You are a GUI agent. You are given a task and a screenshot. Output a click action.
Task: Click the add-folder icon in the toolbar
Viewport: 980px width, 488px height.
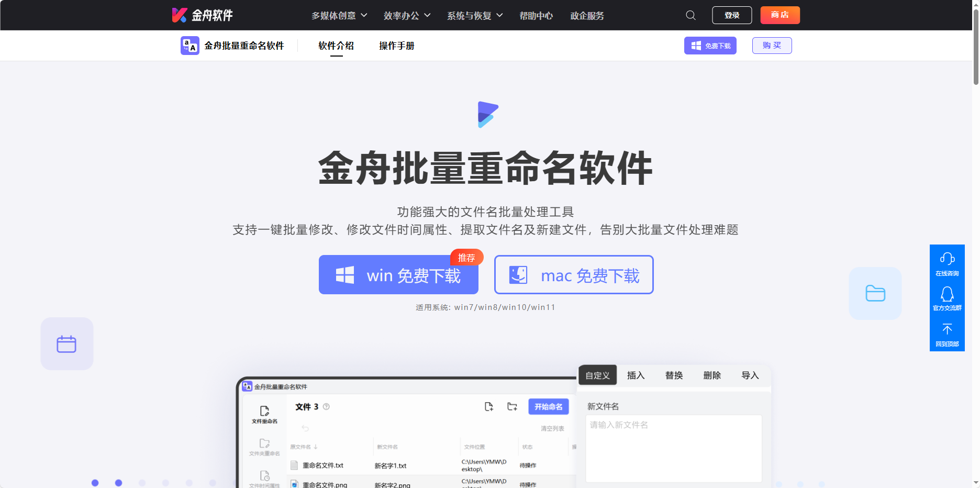coord(512,406)
